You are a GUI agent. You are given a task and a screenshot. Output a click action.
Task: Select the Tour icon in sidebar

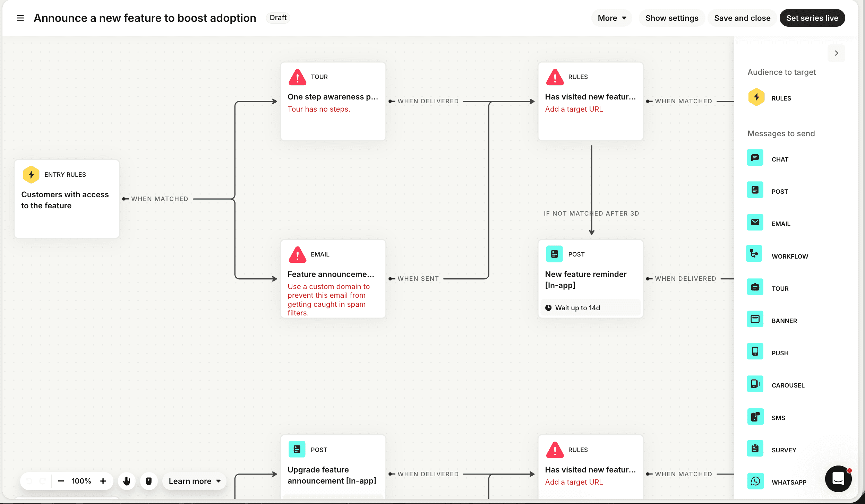click(x=755, y=287)
